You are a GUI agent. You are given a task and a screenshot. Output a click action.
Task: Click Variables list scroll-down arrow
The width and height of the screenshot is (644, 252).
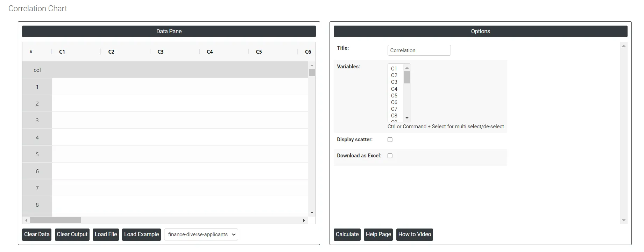click(407, 118)
